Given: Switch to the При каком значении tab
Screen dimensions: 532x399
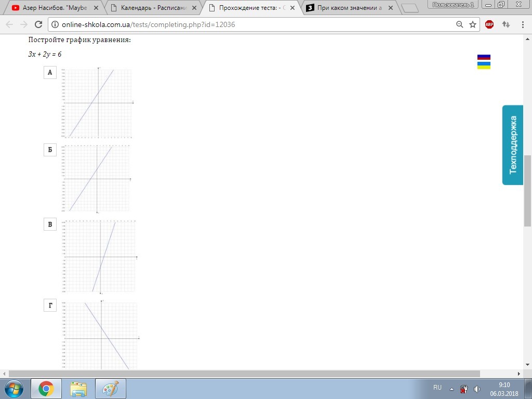Looking at the screenshot, I should pos(350,8).
